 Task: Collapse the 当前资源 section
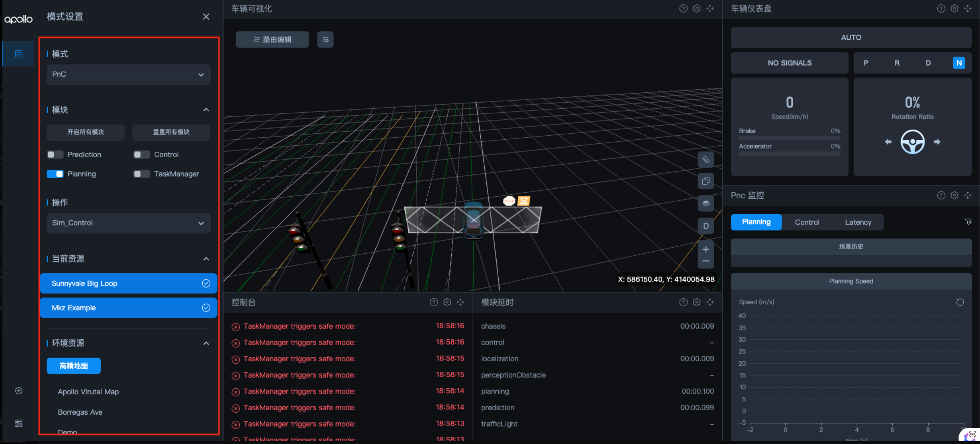pyautogui.click(x=206, y=259)
